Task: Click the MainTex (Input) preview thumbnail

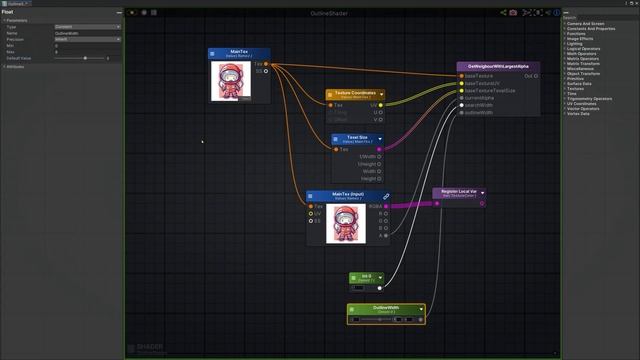Action: coord(346,224)
